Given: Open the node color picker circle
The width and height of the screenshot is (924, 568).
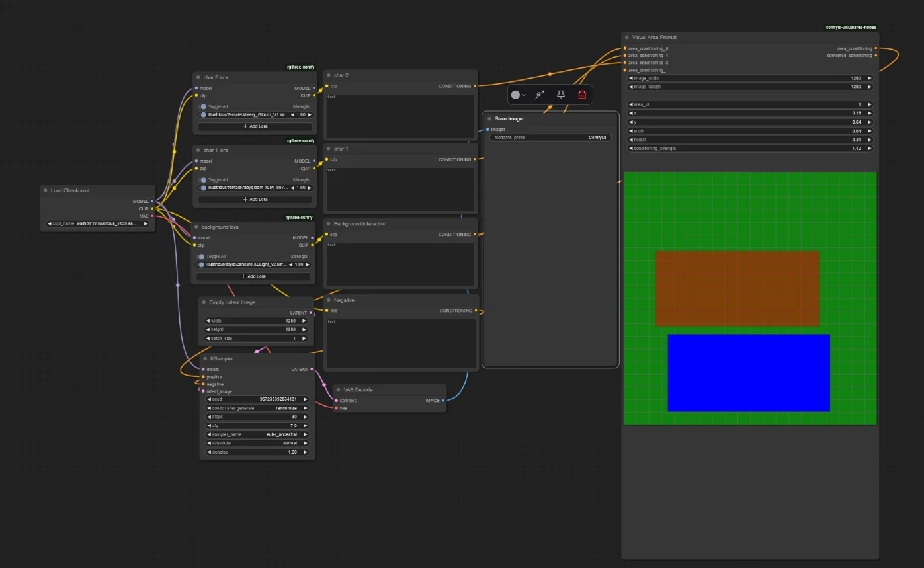Looking at the screenshot, I should (x=519, y=95).
